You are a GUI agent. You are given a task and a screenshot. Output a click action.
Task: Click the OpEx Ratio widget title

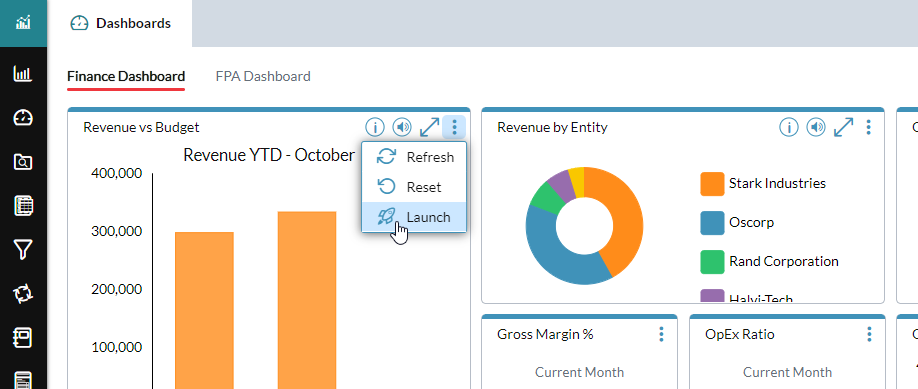tap(740, 335)
